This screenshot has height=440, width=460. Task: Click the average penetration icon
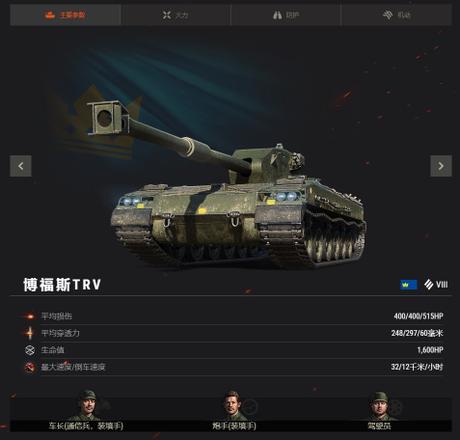coord(30,333)
